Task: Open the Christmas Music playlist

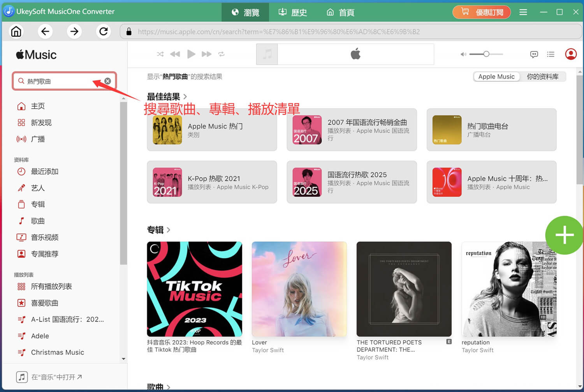Action: tap(57, 352)
